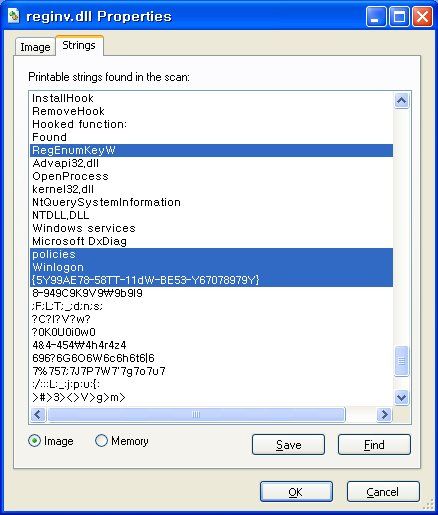The width and height of the screenshot is (438, 515).
Task: Select the 7%757;7J7P7W7 string row
Action: click(212, 371)
